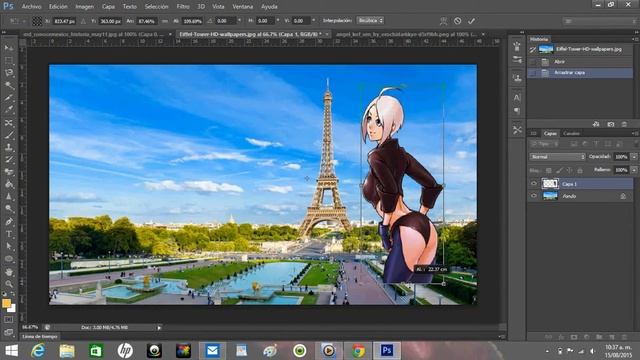Select the Hand tool
The height and width of the screenshot is (360, 640).
[9, 271]
